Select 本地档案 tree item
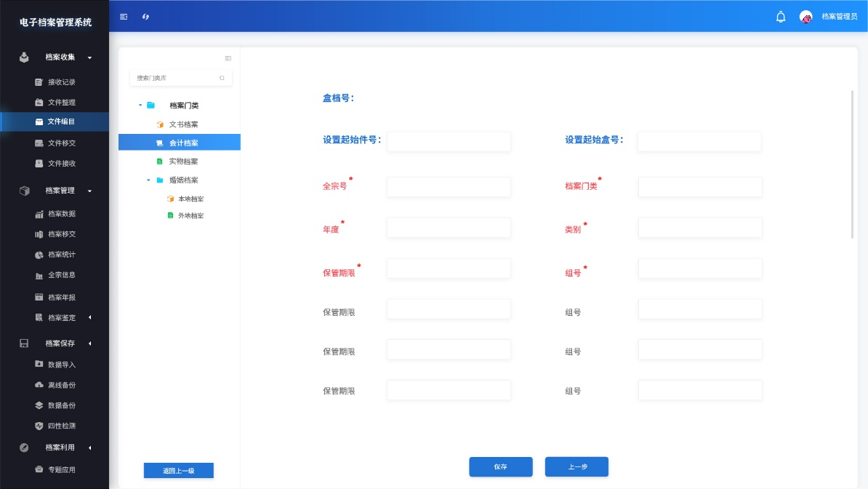868x489 pixels. (190, 199)
